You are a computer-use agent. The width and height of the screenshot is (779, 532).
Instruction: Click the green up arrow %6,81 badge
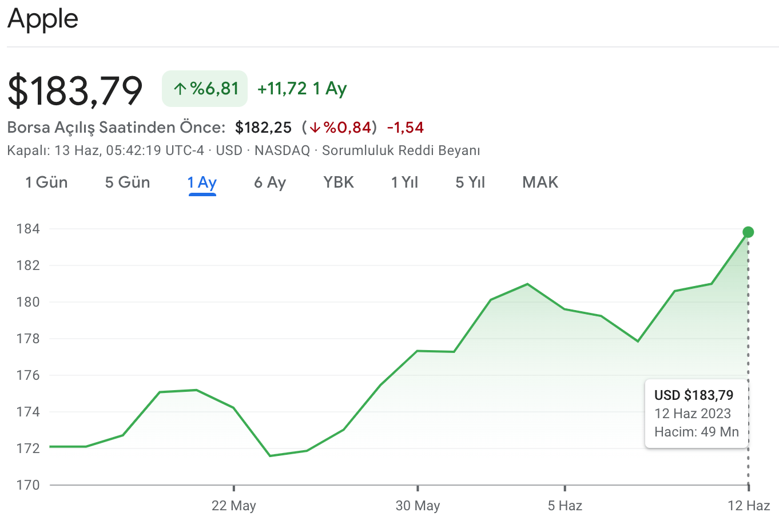coord(205,89)
